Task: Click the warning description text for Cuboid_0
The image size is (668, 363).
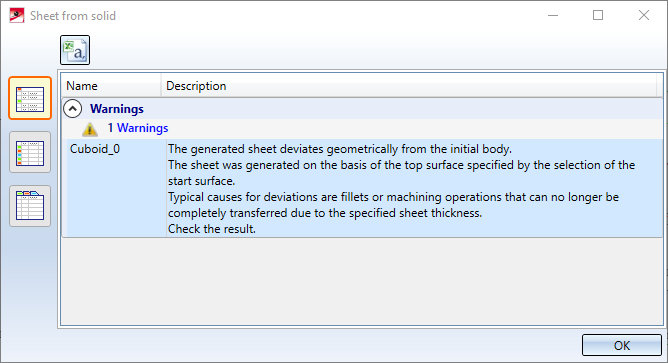Action: click(401, 189)
